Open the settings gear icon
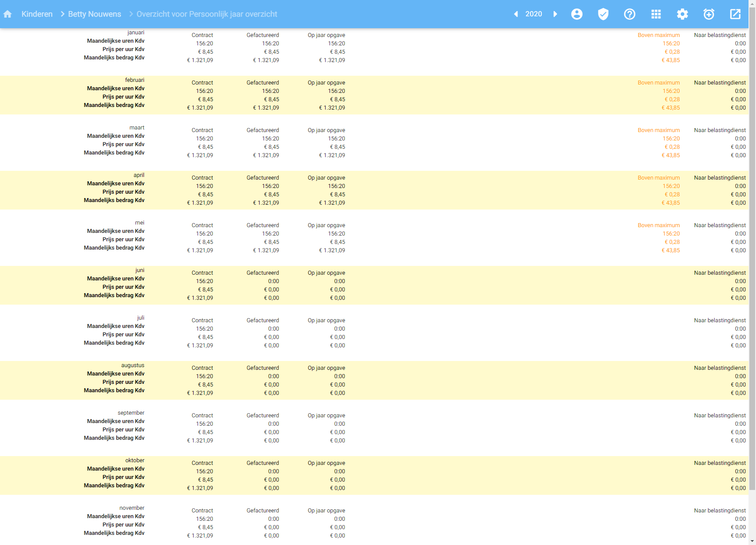756x545 pixels. click(683, 14)
